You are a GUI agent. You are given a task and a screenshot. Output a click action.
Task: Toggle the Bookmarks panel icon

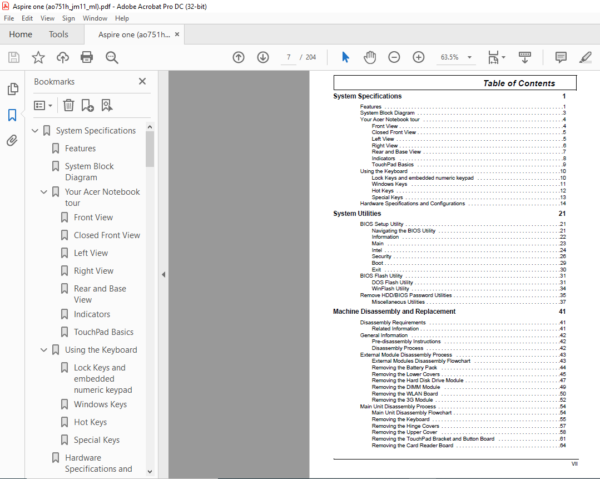click(12, 115)
